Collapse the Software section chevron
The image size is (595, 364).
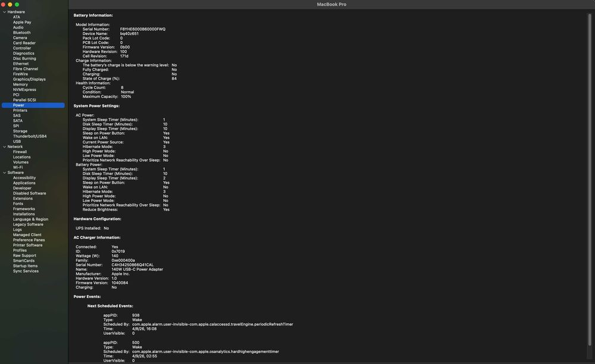pos(5,172)
